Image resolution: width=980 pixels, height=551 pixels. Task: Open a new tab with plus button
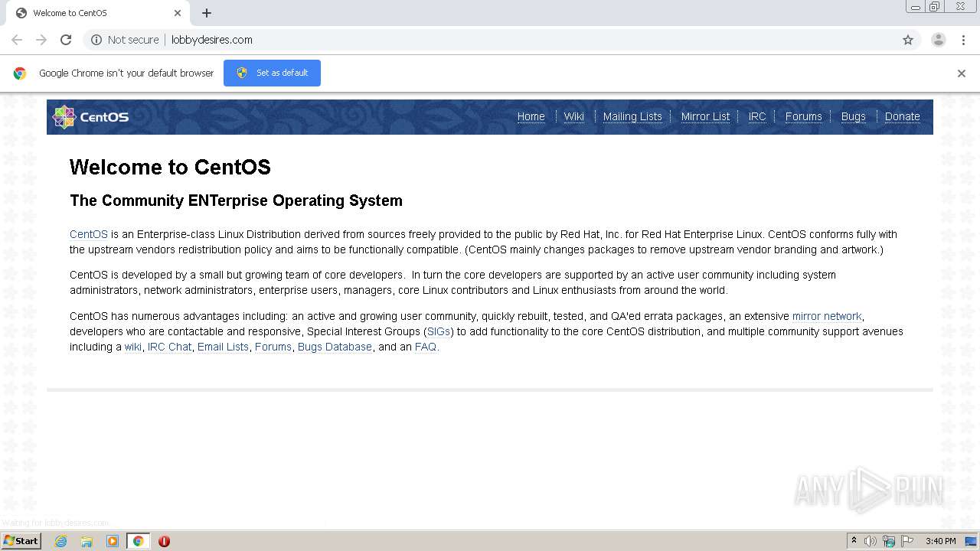207,13
